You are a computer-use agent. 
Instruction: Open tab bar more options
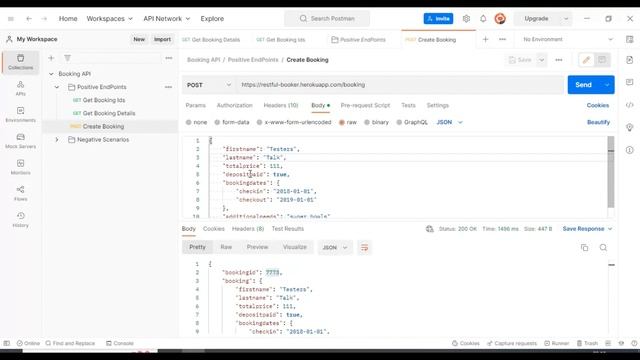pos(502,40)
